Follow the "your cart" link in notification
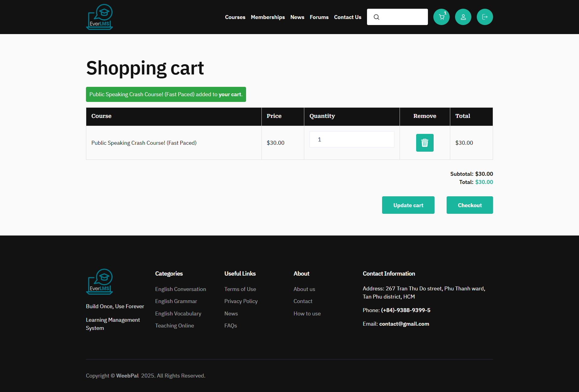The height and width of the screenshot is (392, 579). pos(230,94)
